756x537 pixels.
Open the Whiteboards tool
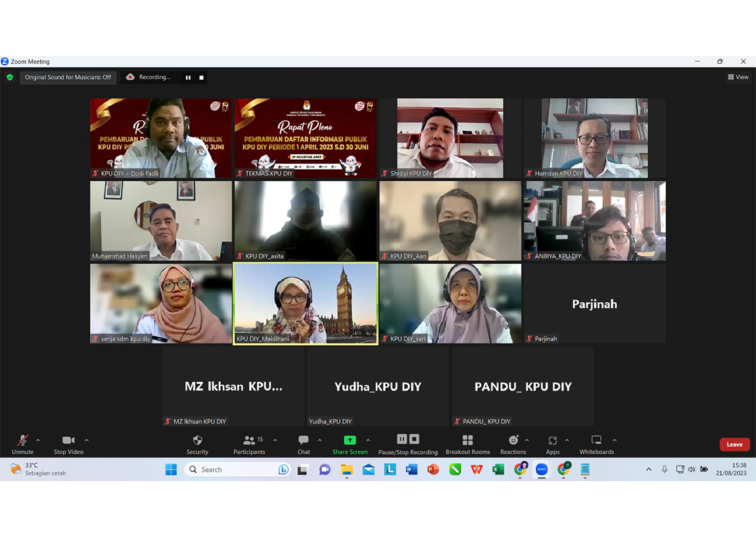(x=596, y=440)
